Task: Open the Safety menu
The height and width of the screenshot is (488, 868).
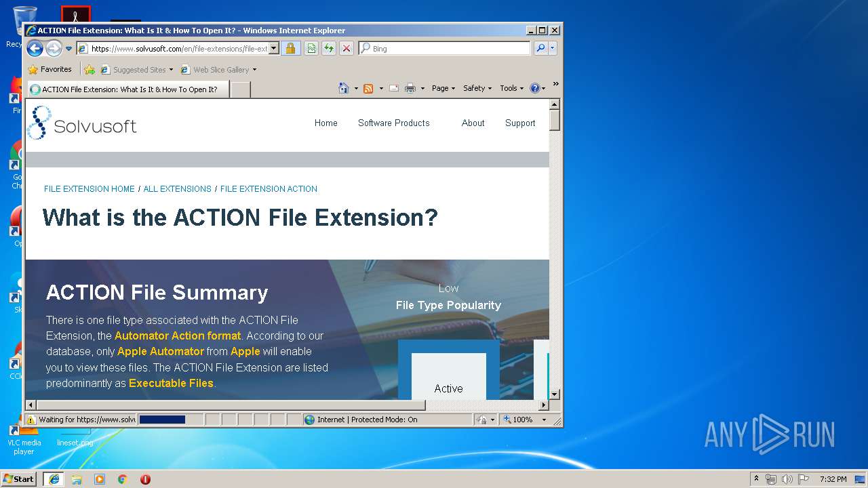Action: tap(477, 88)
